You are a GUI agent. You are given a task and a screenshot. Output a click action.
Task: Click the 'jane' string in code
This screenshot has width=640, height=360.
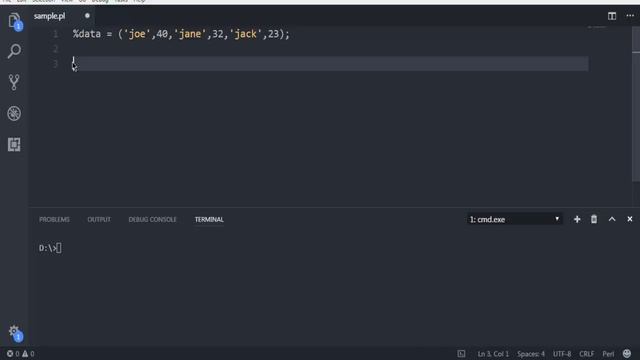[x=190, y=34]
